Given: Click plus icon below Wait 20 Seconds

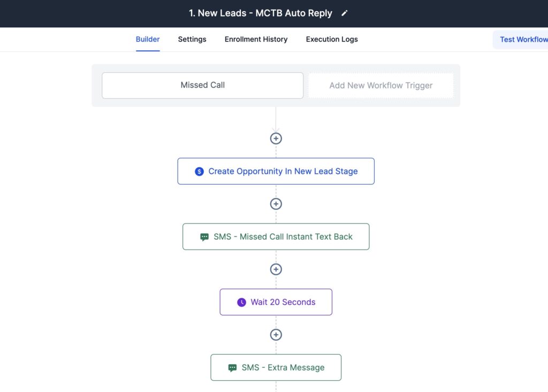Looking at the screenshot, I should [x=276, y=335].
